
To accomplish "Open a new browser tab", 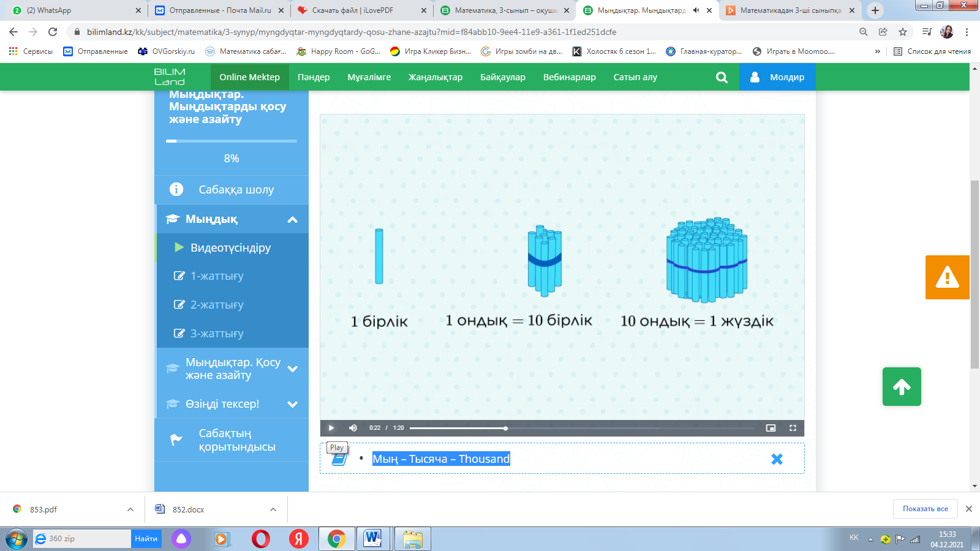I will point(875,10).
